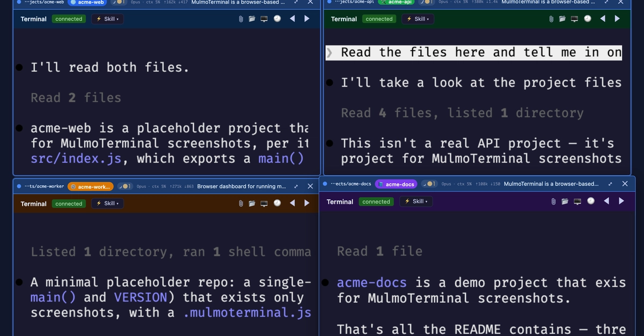Click 'Browser dashboard for running m...' title text
This screenshot has width=644, height=336.
241,186
